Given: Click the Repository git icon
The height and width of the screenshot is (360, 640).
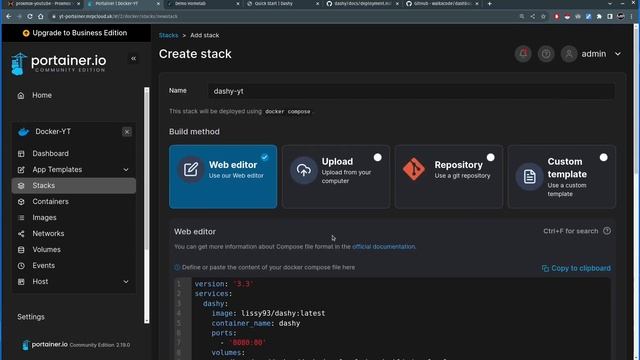Looking at the screenshot, I should [414, 169].
